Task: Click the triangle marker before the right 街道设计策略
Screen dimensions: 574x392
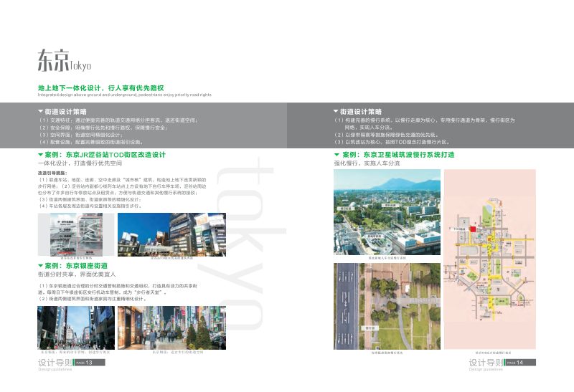Action: [335, 111]
